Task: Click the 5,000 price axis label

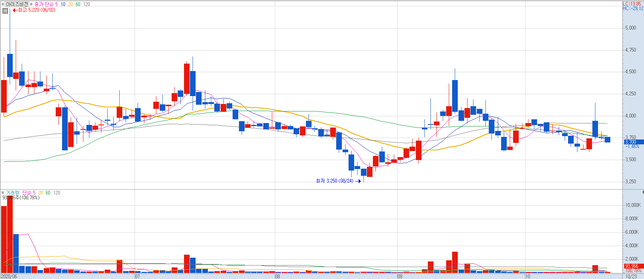Action: point(631,28)
